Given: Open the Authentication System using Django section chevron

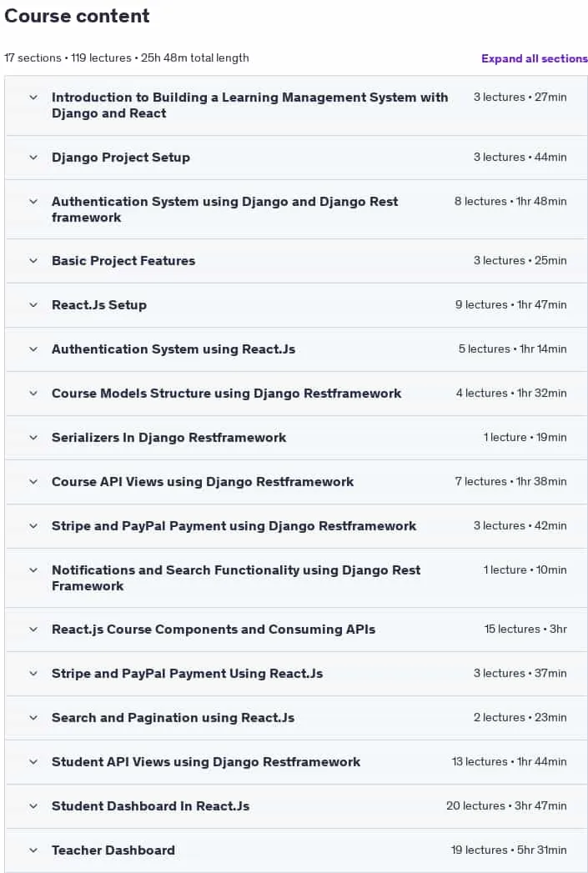Looking at the screenshot, I should pyautogui.click(x=33, y=202).
